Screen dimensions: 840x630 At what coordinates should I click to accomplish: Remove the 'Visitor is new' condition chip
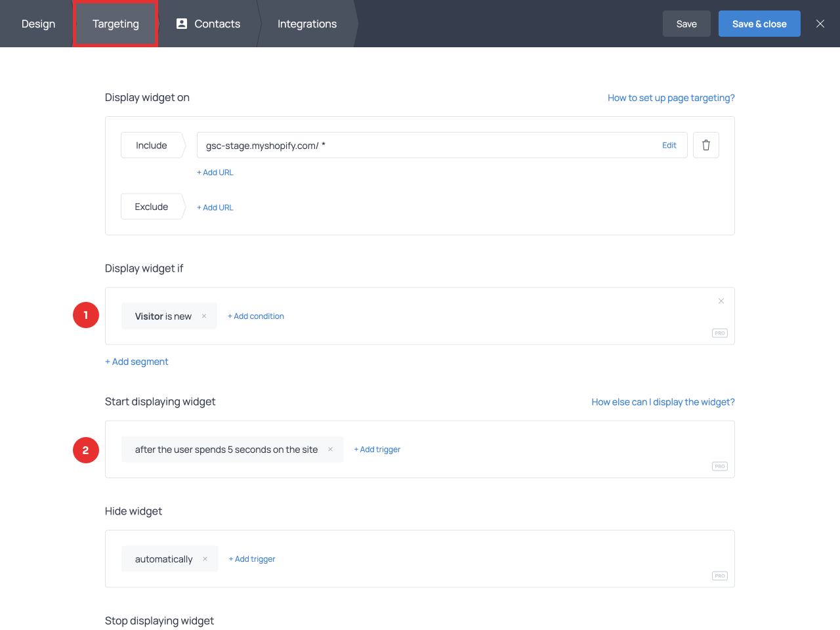pyautogui.click(x=204, y=316)
